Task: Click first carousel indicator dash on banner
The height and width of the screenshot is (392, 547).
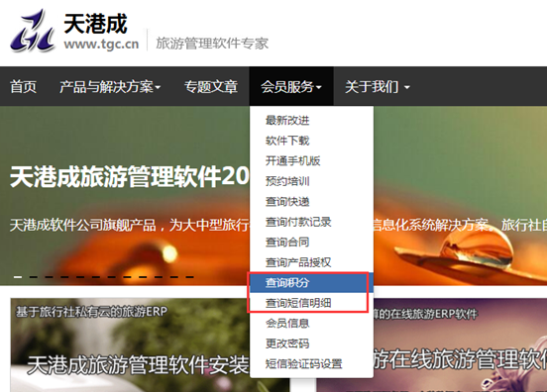Action: [x=18, y=277]
